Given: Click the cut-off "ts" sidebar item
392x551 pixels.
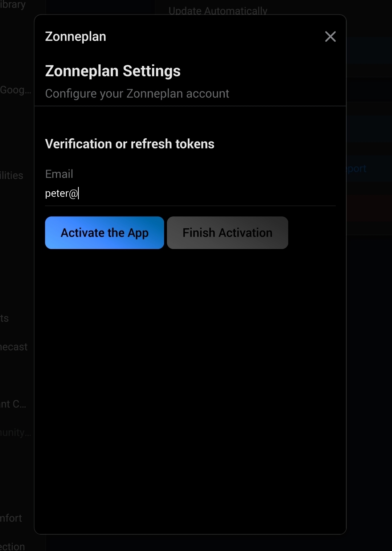Looking at the screenshot, I should pyautogui.click(x=4, y=318).
